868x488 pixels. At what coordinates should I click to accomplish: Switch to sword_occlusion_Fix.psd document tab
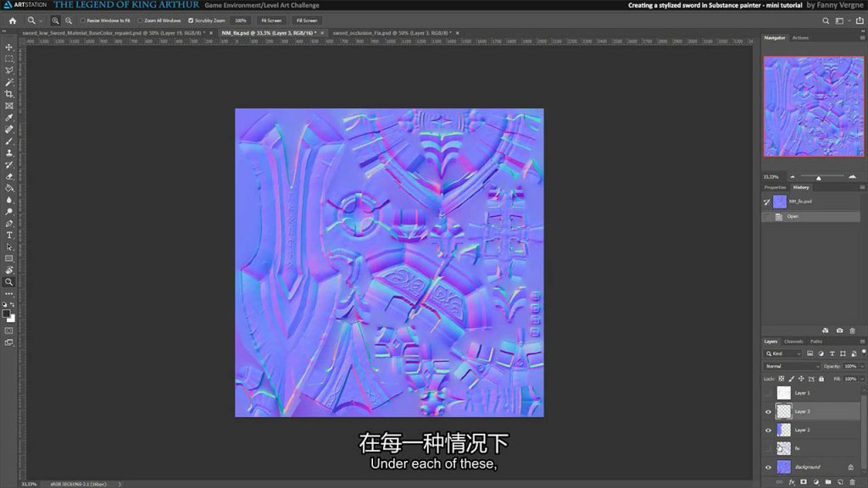click(x=392, y=33)
